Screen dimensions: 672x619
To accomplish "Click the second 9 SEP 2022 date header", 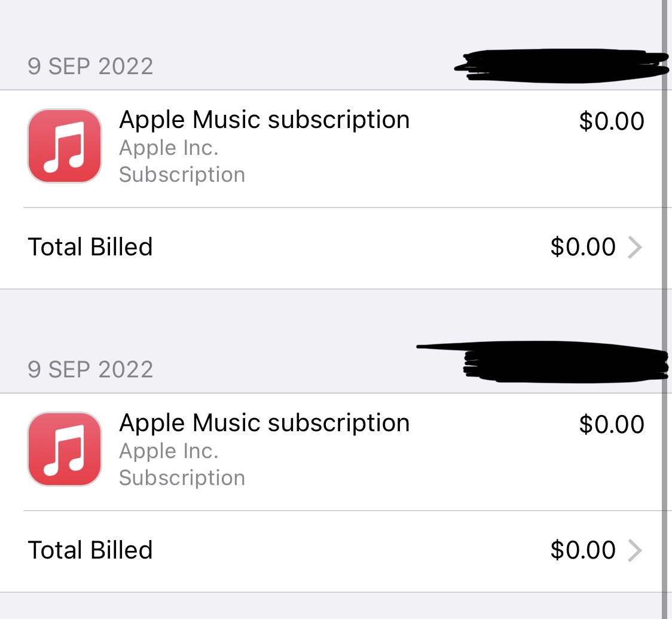I will (90, 369).
